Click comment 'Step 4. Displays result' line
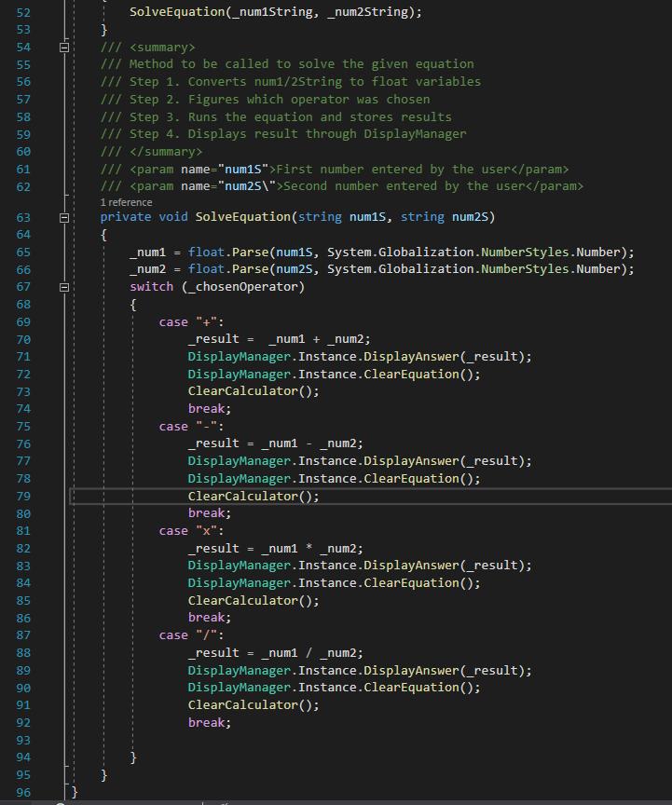 click(x=283, y=134)
